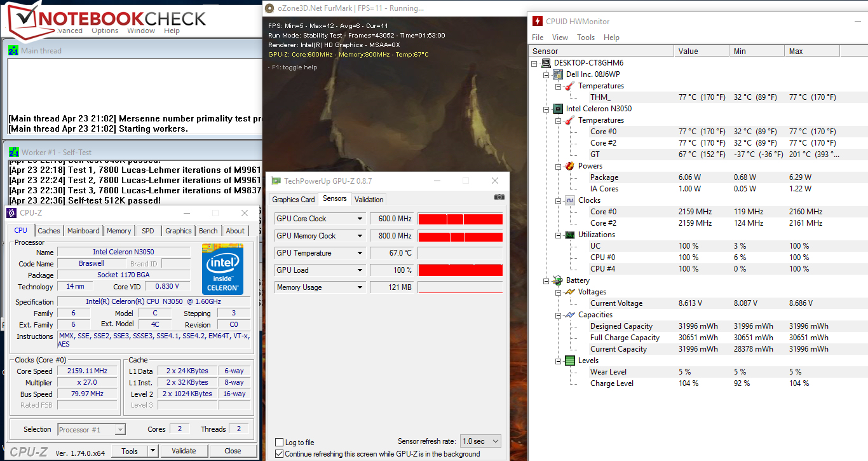The image size is (868, 461).
Task: Open the GPU Memory Clock sensor dropdown
Action: 360,236
